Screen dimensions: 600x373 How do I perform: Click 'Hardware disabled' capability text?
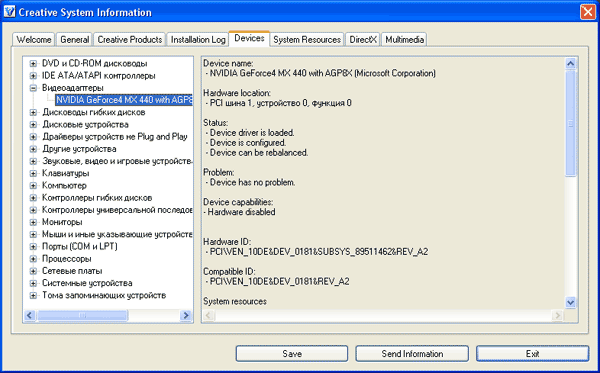[x=240, y=212]
